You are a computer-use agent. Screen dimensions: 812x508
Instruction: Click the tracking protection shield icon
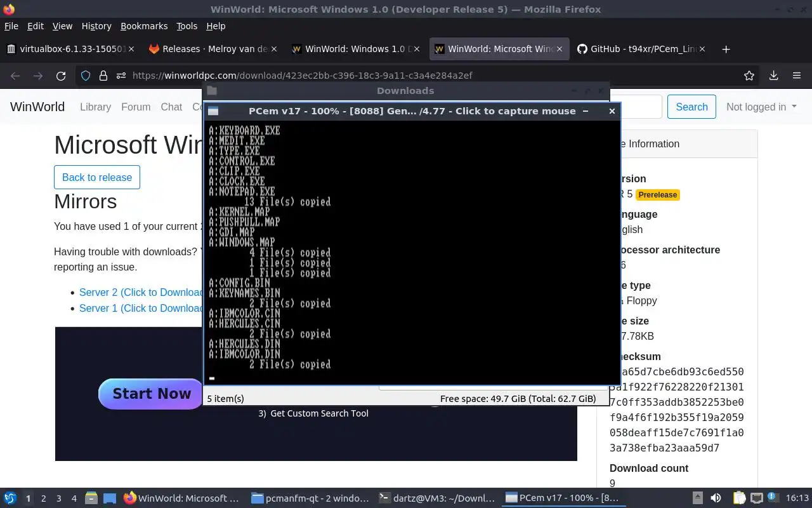(x=86, y=76)
